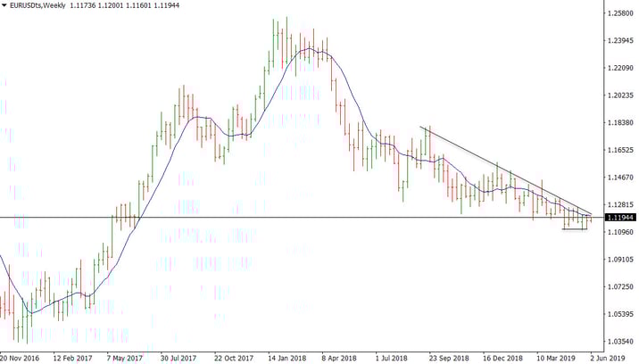Click the 8 Apr 2018 date label
The image size is (639, 364).
(339, 359)
